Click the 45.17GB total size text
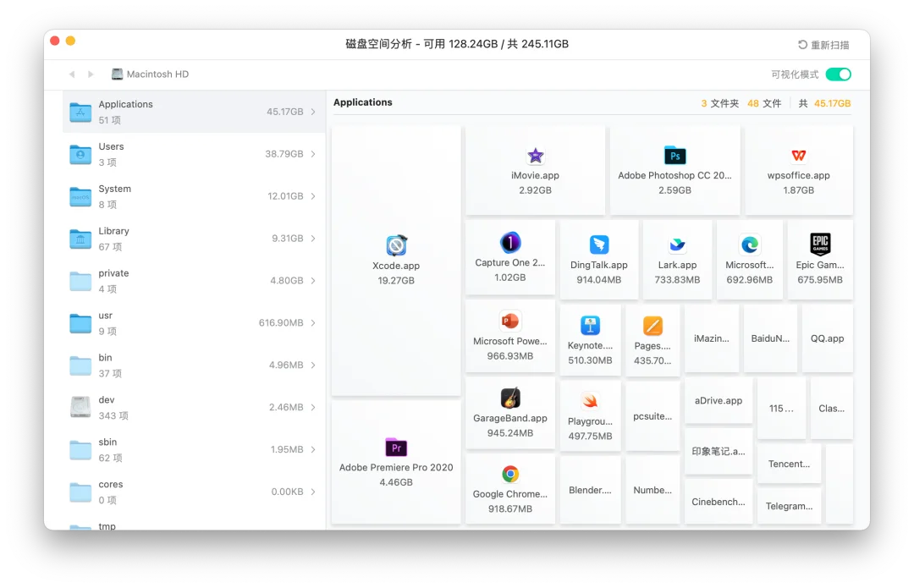 [833, 103]
